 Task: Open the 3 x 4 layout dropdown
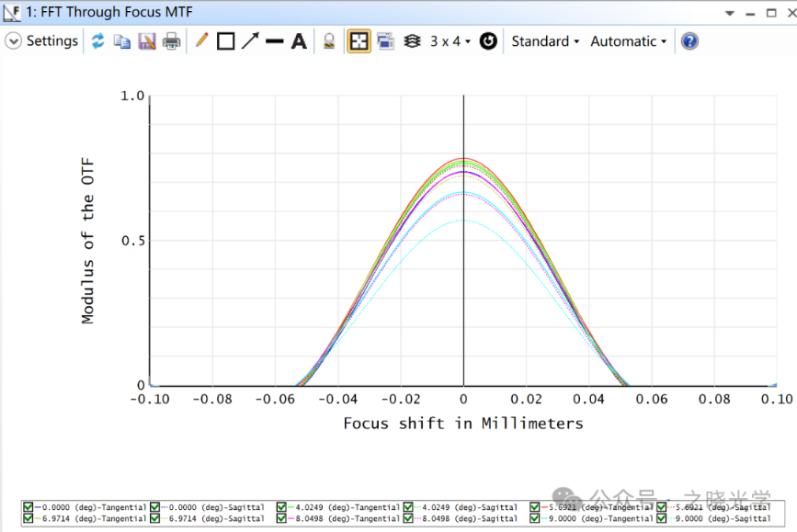[x=450, y=41]
